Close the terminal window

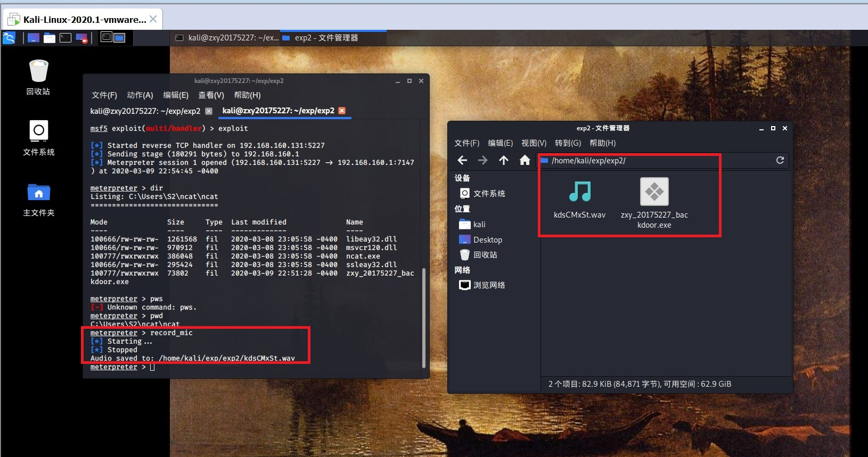(421, 81)
